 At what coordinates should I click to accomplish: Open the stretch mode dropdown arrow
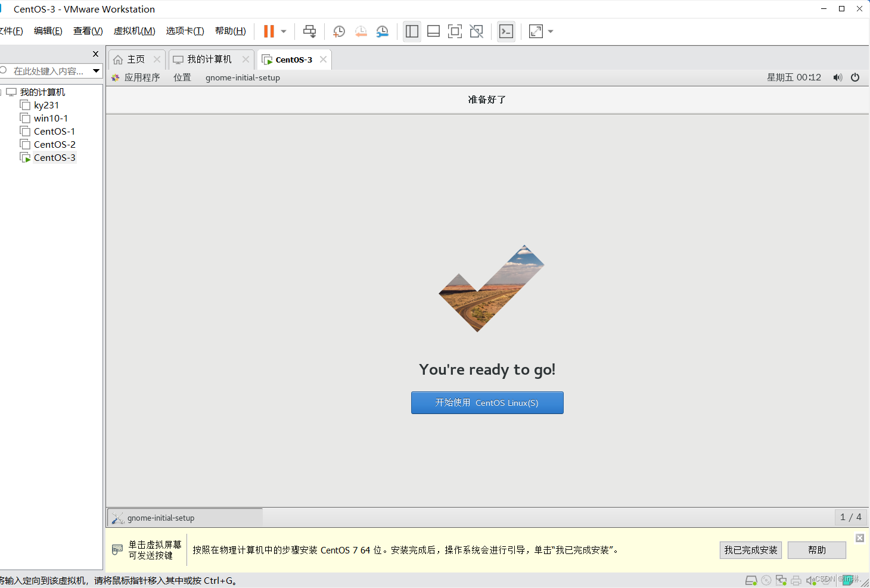551,31
